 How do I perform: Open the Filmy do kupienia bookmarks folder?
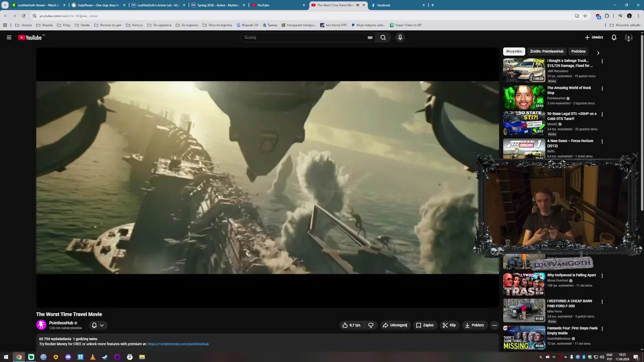coord(216,25)
